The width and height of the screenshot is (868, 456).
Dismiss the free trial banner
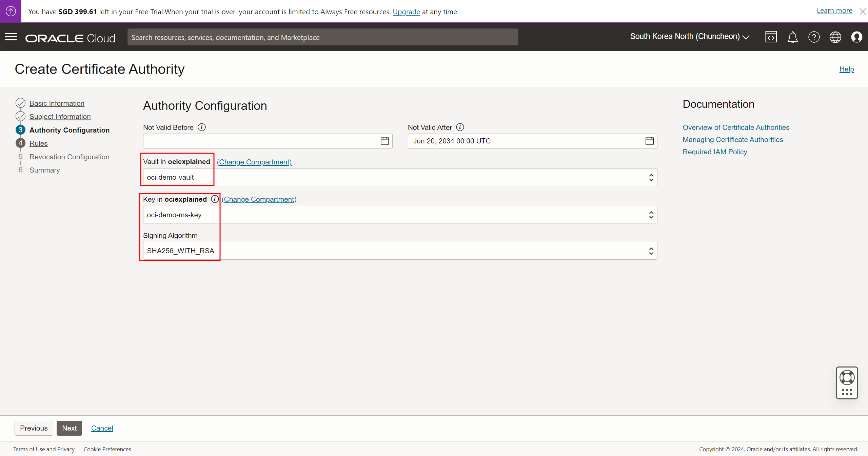(863, 12)
